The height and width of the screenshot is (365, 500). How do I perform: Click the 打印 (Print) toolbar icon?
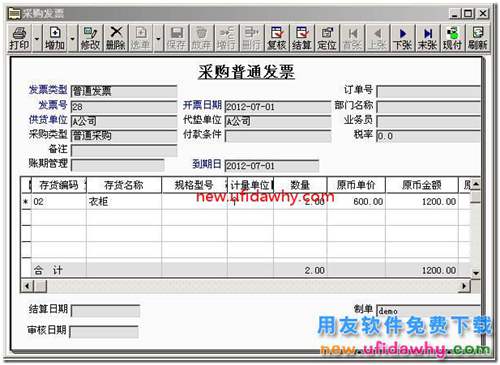19,38
